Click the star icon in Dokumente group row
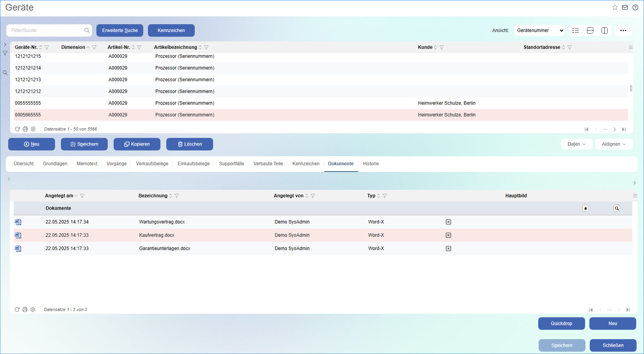The image size is (644, 354). point(585,209)
